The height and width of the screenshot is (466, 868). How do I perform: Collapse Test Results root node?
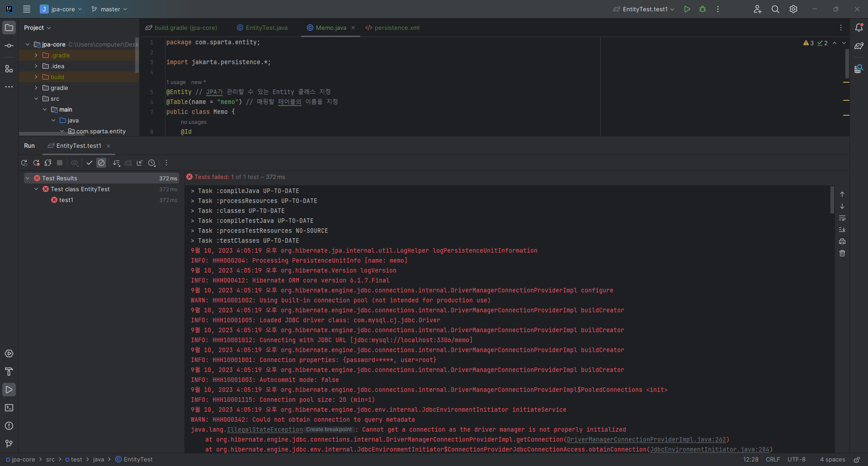(x=28, y=178)
